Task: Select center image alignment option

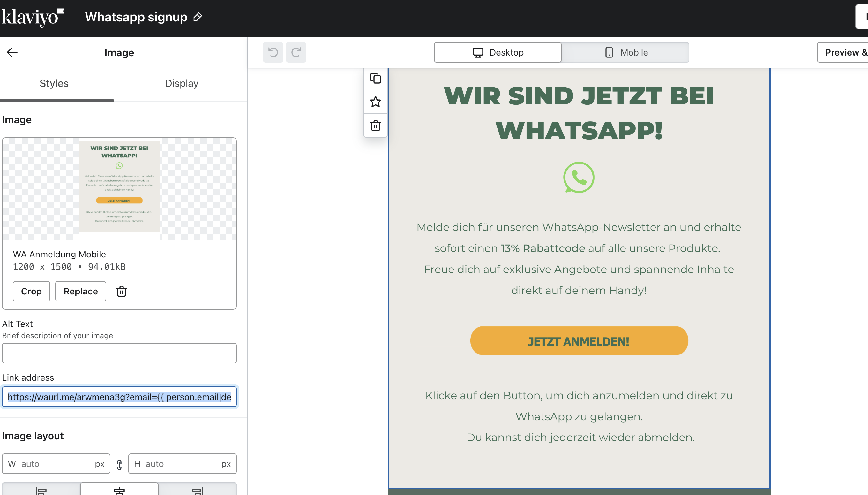Action: 119,490
